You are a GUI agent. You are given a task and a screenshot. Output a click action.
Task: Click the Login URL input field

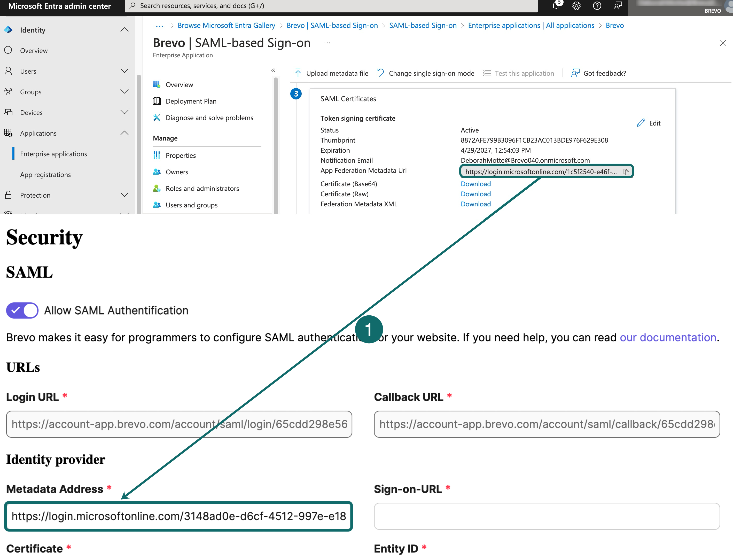point(178,424)
